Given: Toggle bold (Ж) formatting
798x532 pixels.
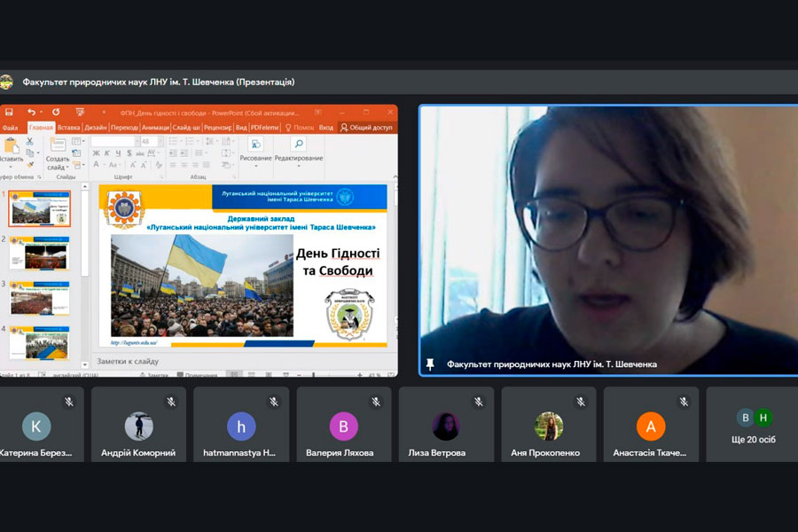Looking at the screenshot, I should pos(96,153).
